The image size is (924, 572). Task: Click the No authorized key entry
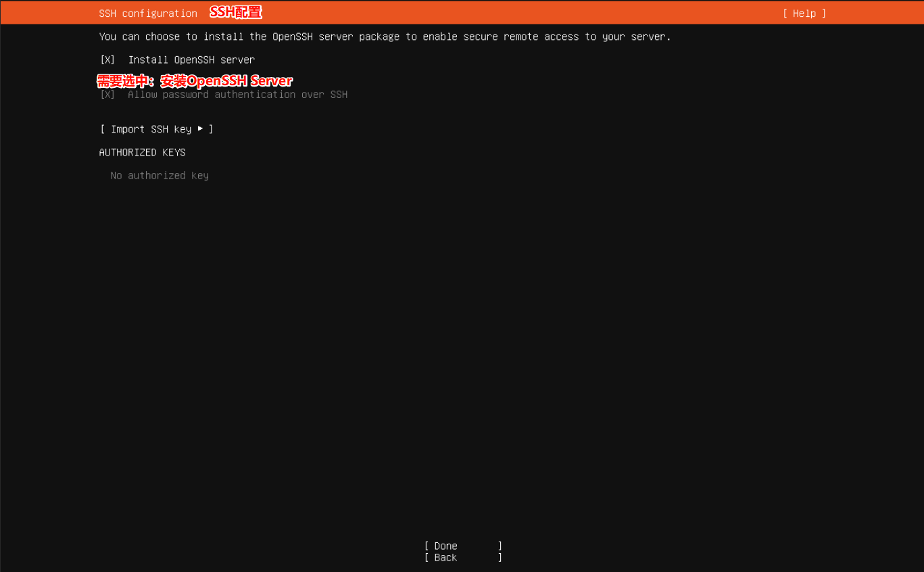(160, 176)
